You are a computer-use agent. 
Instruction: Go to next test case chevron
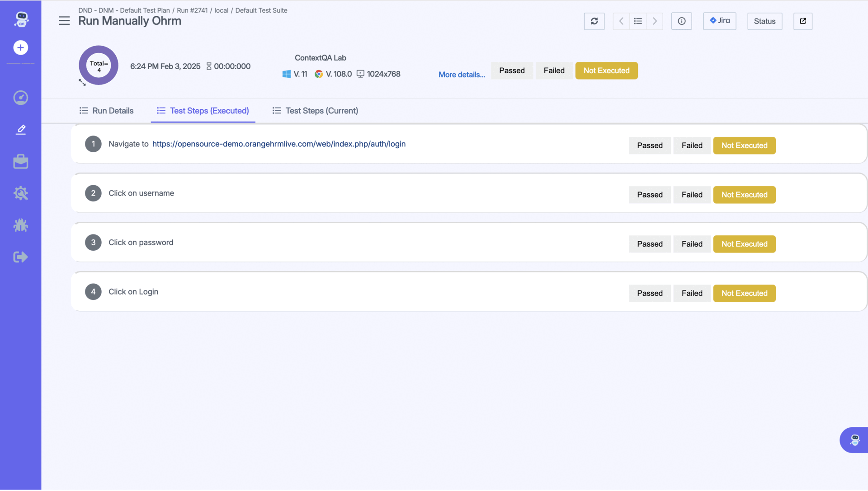coord(655,21)
